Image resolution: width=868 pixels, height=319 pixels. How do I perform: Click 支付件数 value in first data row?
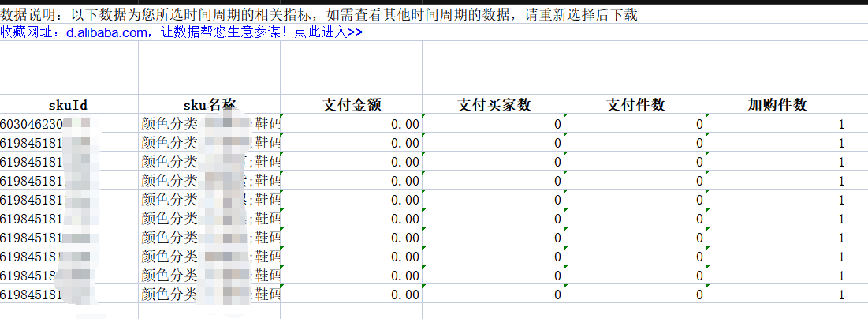635,124
